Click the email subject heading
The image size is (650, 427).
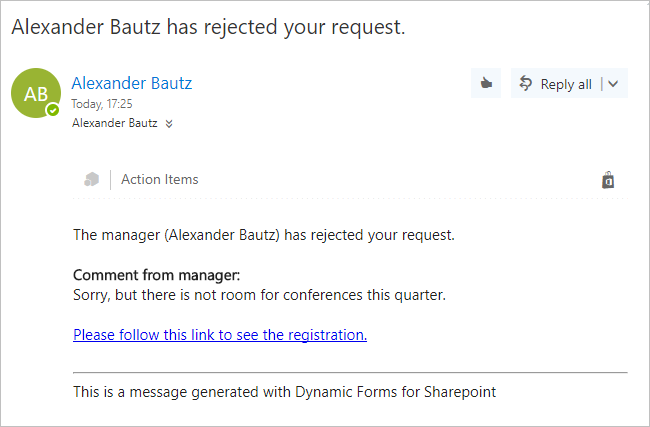coord(208,27)
